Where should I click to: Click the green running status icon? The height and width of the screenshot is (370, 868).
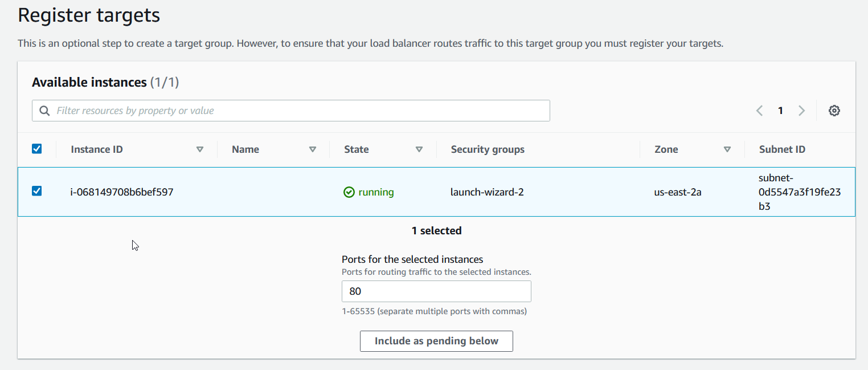tap(349, 193)
